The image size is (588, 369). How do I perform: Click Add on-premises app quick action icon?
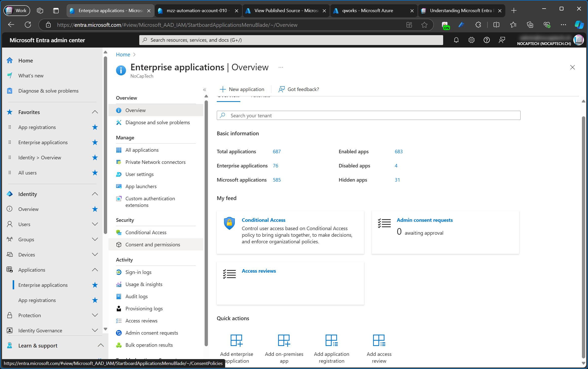284,340
